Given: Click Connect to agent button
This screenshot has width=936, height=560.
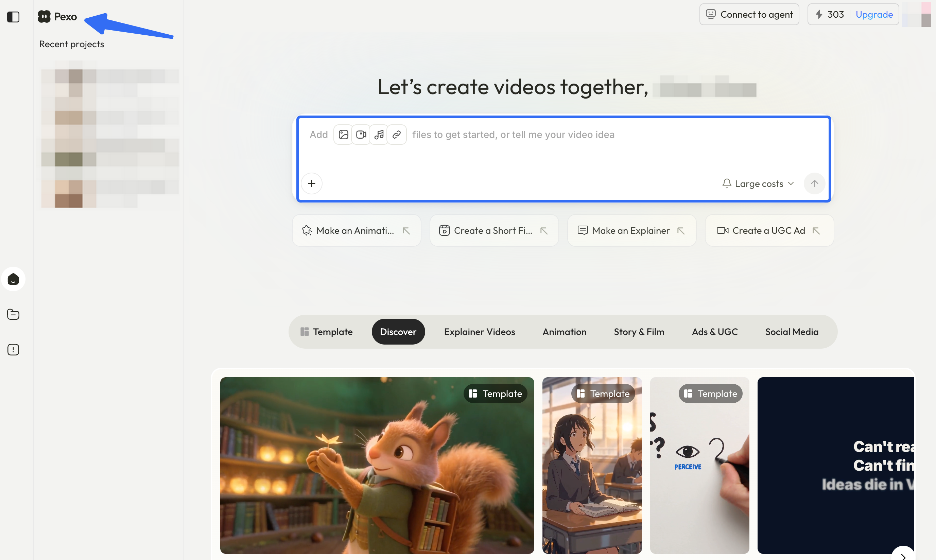Looking at the screenshot, I should pos(749,14).
